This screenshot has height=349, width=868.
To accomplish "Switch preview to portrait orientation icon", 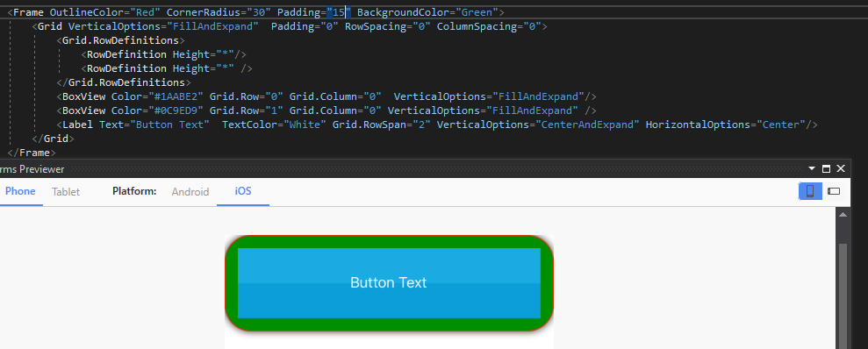I will (x=810, y=191).
